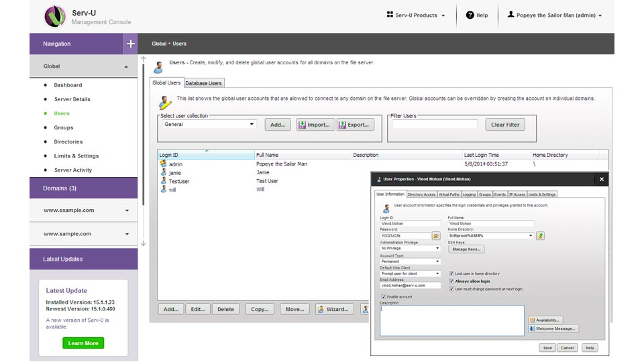Click the up arrow on navigation scrollbar
Image resolution: width=644 pixels, height=362 pixels.
click(x=144, y=60)
